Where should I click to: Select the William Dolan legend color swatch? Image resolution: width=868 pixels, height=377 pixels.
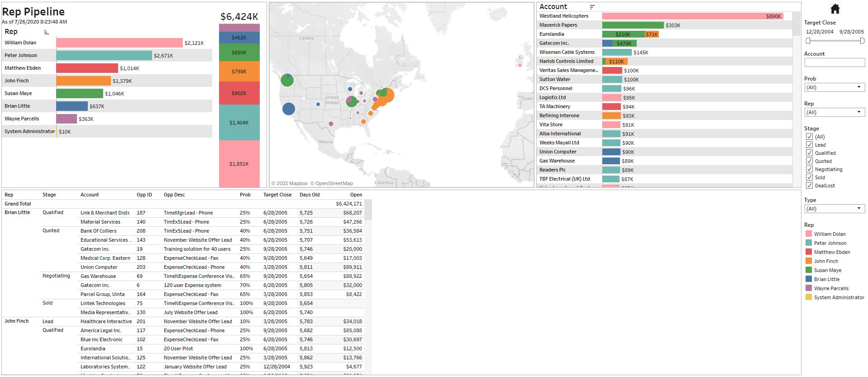(809, 234)
